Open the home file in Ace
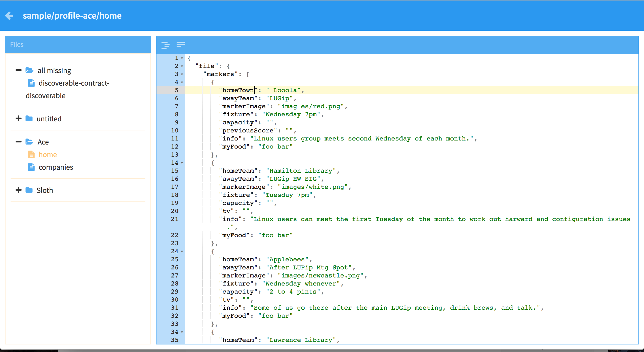The height and width of the screenshot is (352, 644). [48, 155]
